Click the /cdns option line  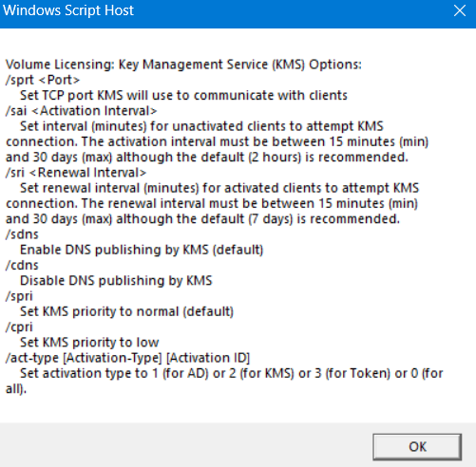22,266
